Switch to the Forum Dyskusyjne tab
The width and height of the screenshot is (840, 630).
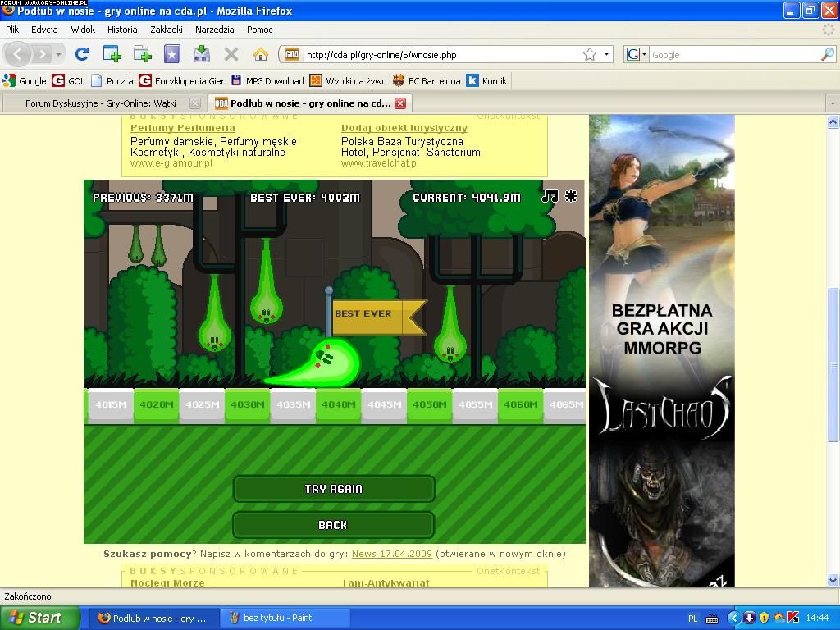102,103
